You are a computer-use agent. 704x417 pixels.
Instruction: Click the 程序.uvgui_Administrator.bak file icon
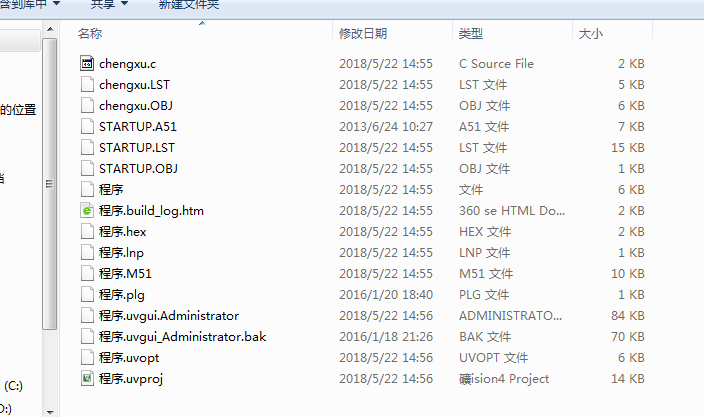click(87, 337)
